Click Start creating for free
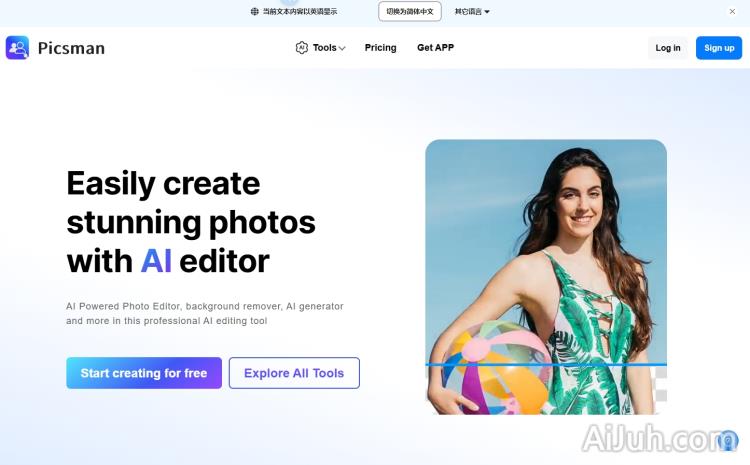This screenshot has width=750, height=465. tap(144, 373)
